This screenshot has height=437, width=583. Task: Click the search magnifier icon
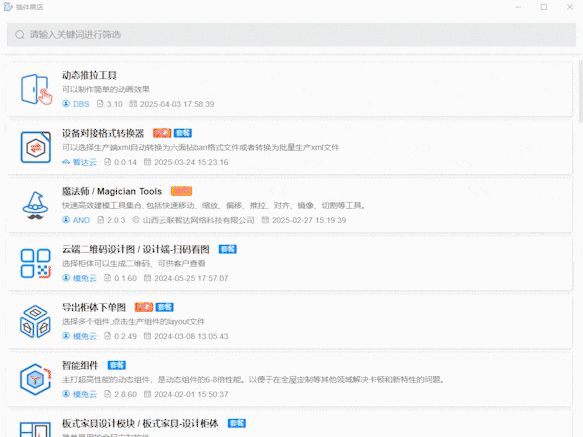pos(20,35)
